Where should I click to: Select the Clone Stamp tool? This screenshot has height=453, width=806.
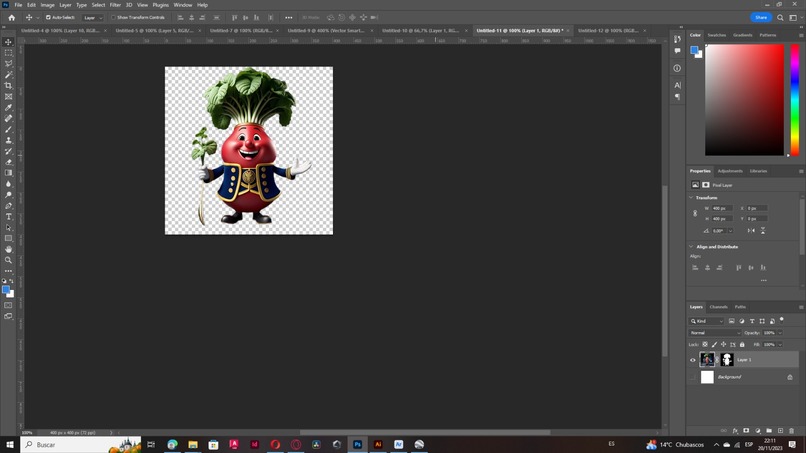(x=8, y=140)
